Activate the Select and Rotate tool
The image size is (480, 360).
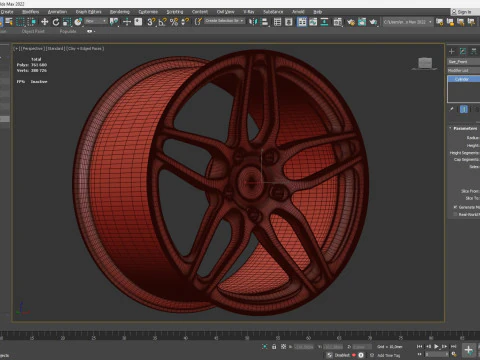click(56, 22)
